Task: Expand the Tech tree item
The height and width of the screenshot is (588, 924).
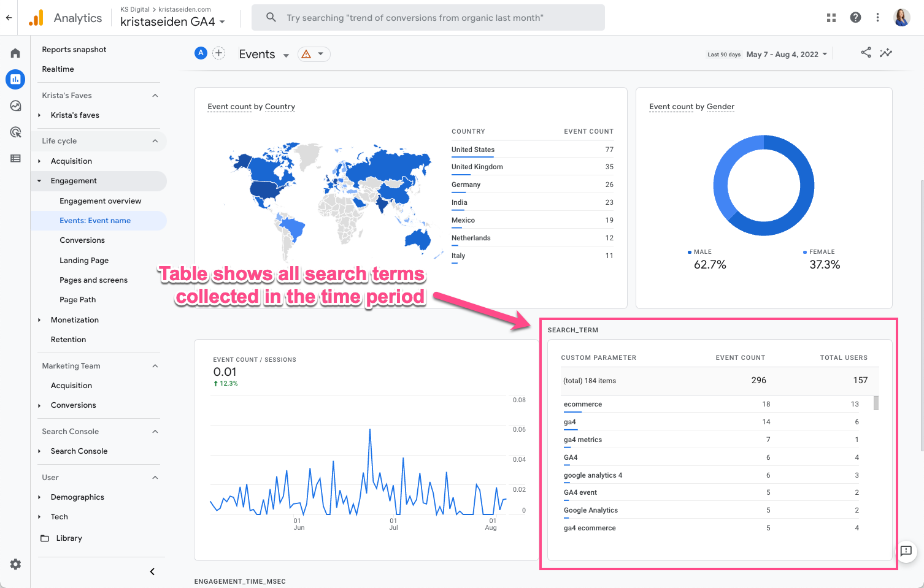Action: 39,517
